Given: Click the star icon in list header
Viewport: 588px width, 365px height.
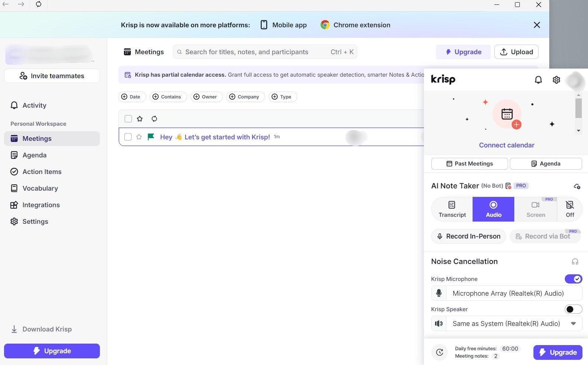Looking at the screenshot, I should pyautogui.click(x=140, y=119).
